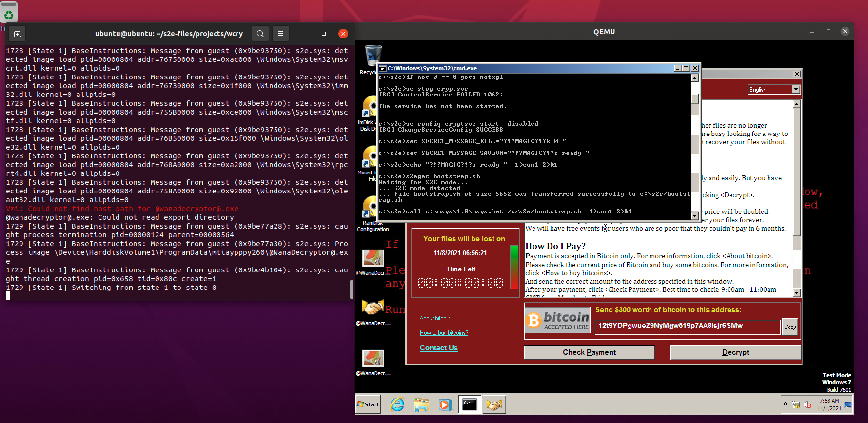This screenshot has width=868, height=423.
Task: Close the Ubuntu terminal window
Action: coord(343,34)
